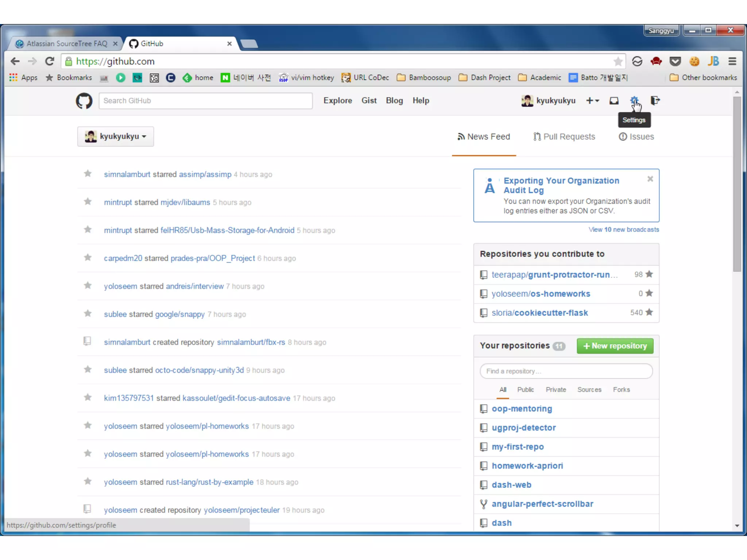The image size is (747, 560).
Task: Expand the create new plus dropdown
Action: (592, 101)
